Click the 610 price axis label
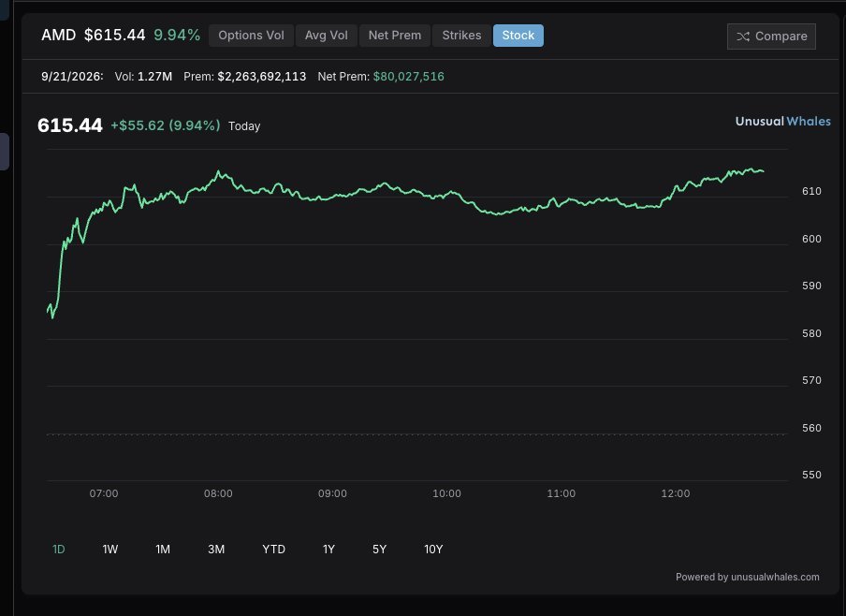This screenshot has height=616, width=846. (x=811, y=191)
